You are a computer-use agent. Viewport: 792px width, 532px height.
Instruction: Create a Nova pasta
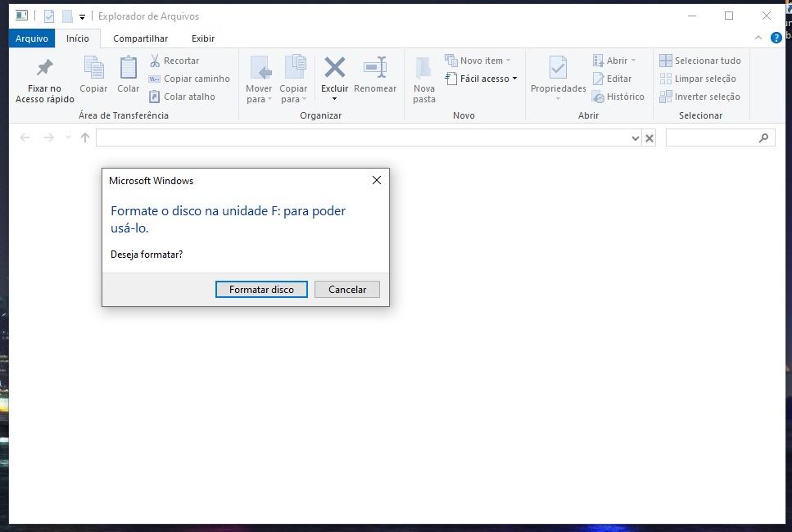424,79
